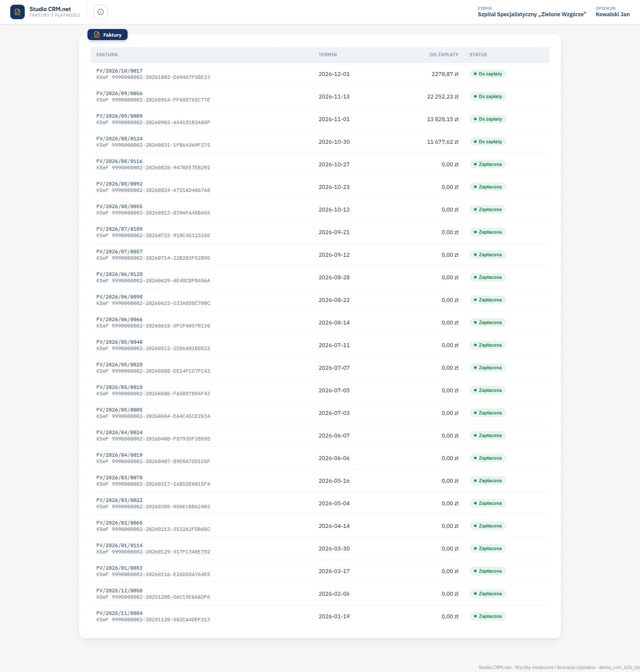This screenshot has height=672, width=640.
Task: Click KSeF number ending FF688755C77E
Action: pyautogui.click(x=153, y=100)
